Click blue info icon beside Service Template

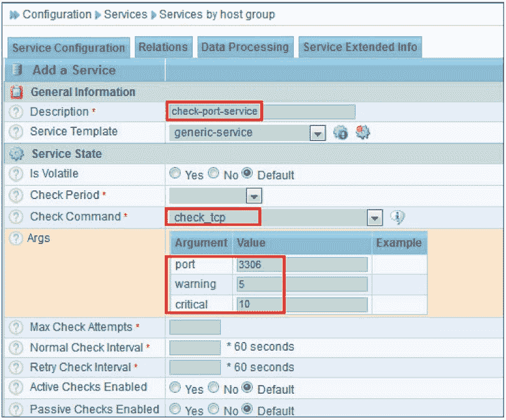click(341, 133)
